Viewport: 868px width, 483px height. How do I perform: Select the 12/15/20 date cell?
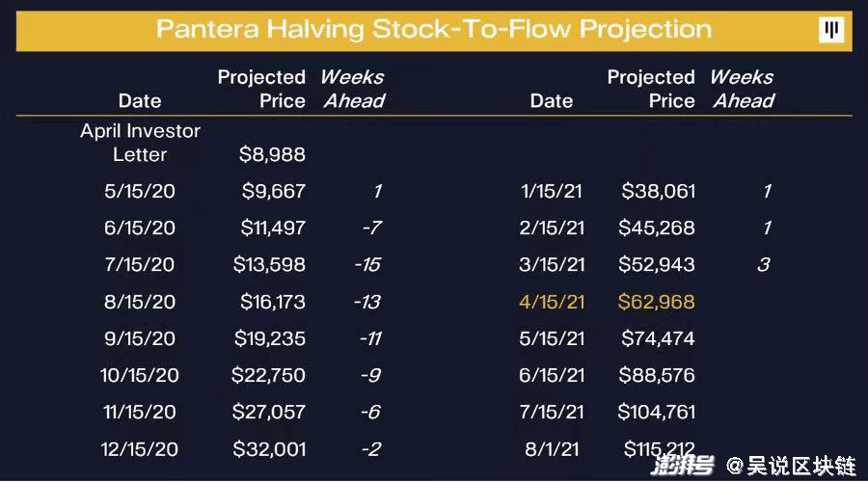(x=140, y=448)
